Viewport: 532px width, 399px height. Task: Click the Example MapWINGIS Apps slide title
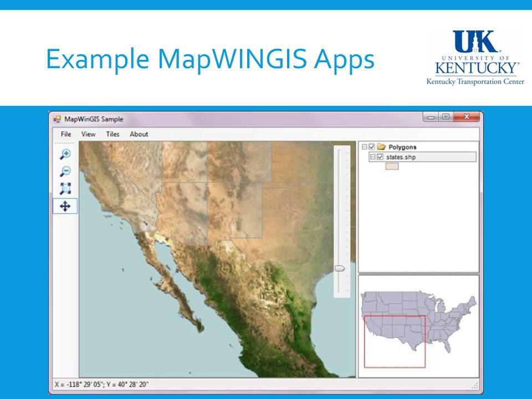pyautogui.click(x=210, y=59)
